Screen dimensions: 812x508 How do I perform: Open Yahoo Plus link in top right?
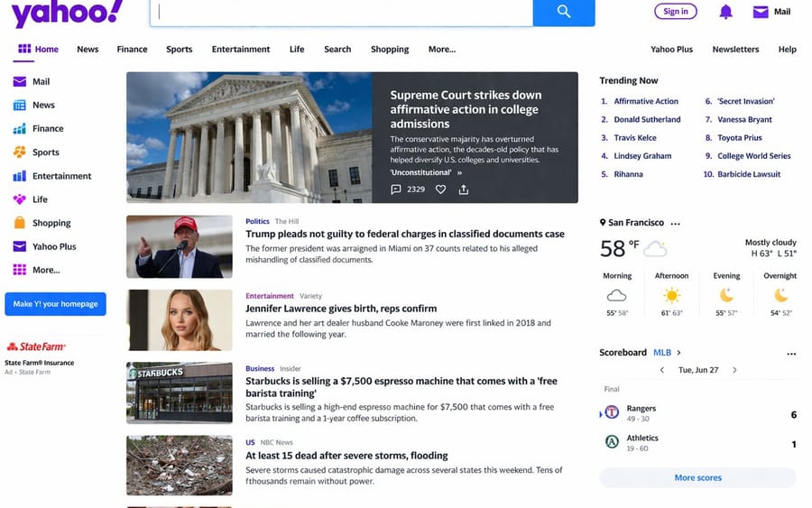click(671, 50)
